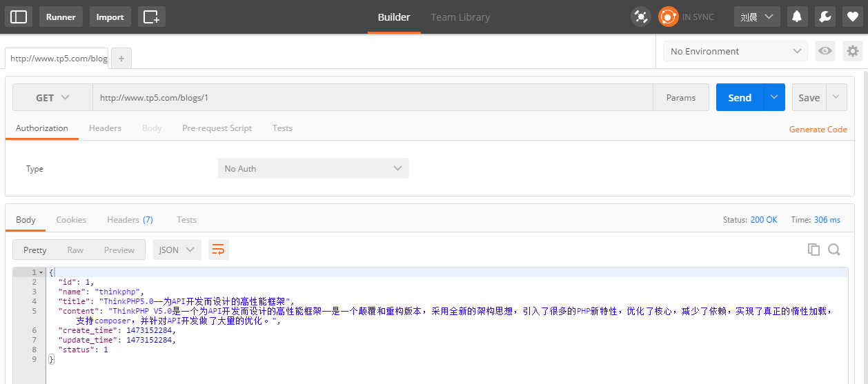868x384 pixels.
Task: Focus the request URL field
Action: click(x=373, y=97)
